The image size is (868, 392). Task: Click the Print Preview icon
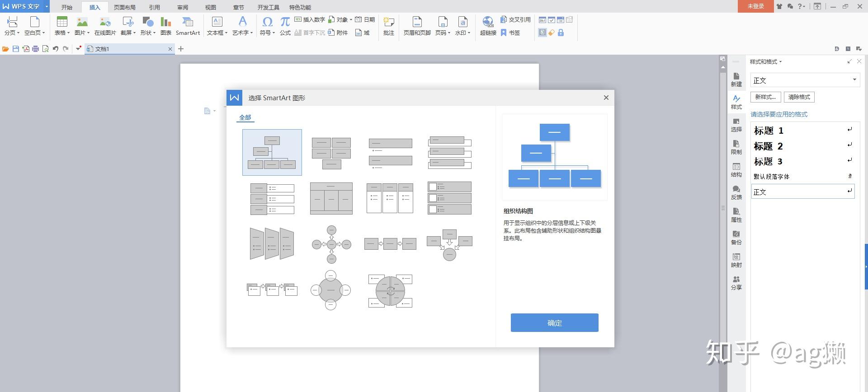point(45,49)
